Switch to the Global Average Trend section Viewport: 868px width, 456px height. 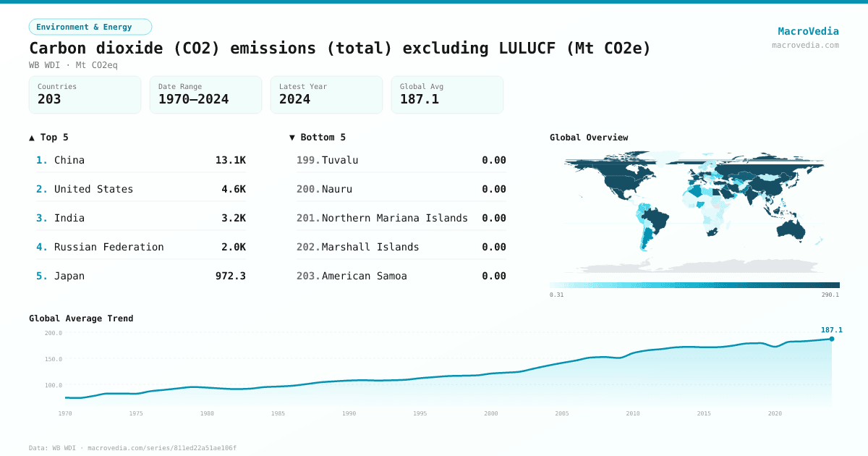(81, 318)
